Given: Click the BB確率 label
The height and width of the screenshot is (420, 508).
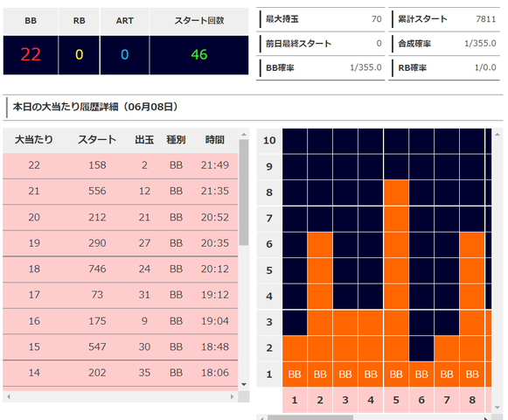Looking at the screenshot, I should [280, 67].
